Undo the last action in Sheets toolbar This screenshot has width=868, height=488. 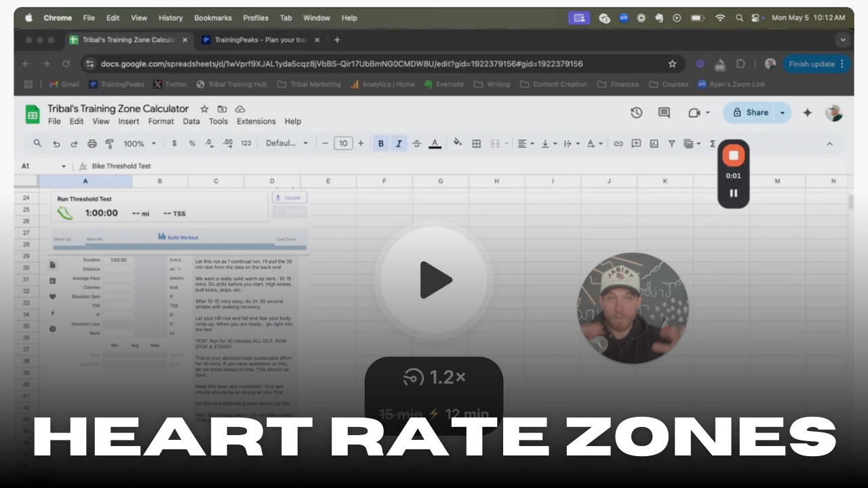pos(56,143)
